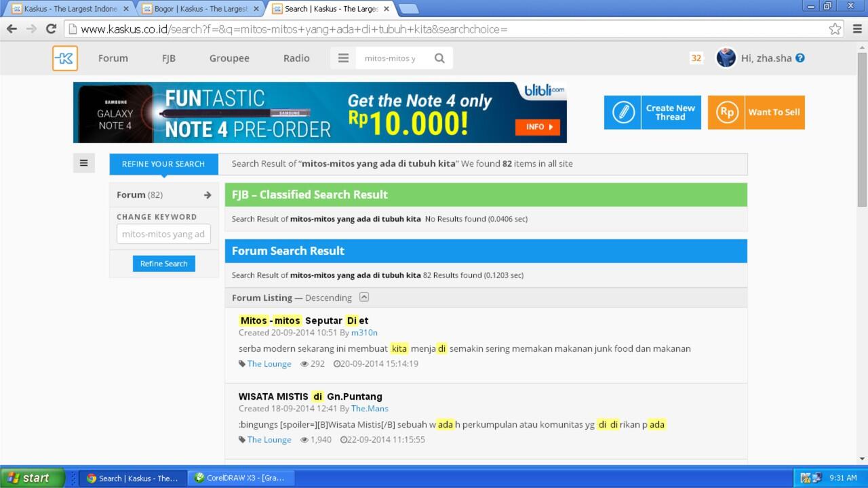Open WISATA MISTIS di Gn.Puntang thread
This screenshot has width=868, height=488.
pyautogui.click(x=311, y=396)
